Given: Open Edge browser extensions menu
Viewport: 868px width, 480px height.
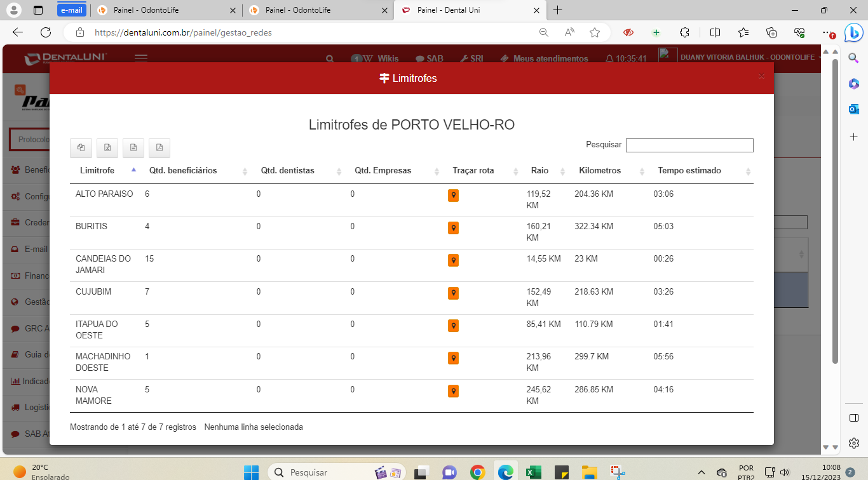Looking at the screenshot, I should (684, 32).
